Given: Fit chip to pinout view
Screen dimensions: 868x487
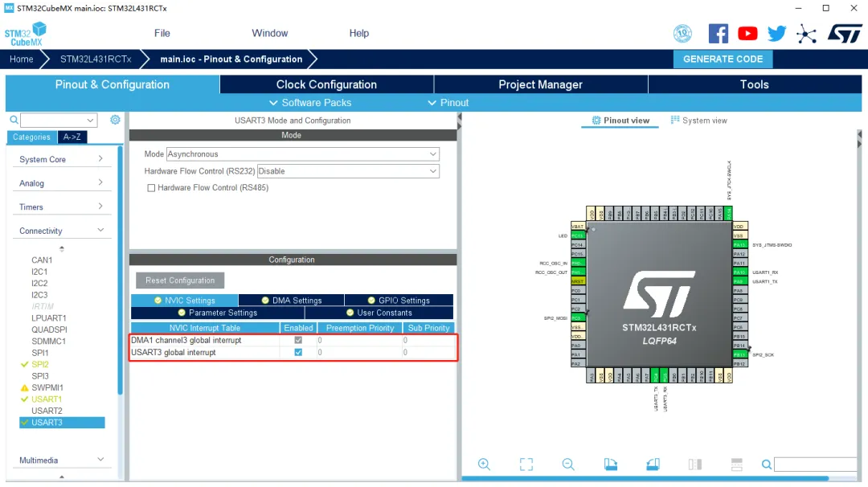Looking at the screenshot, I should tap(526, 464).
